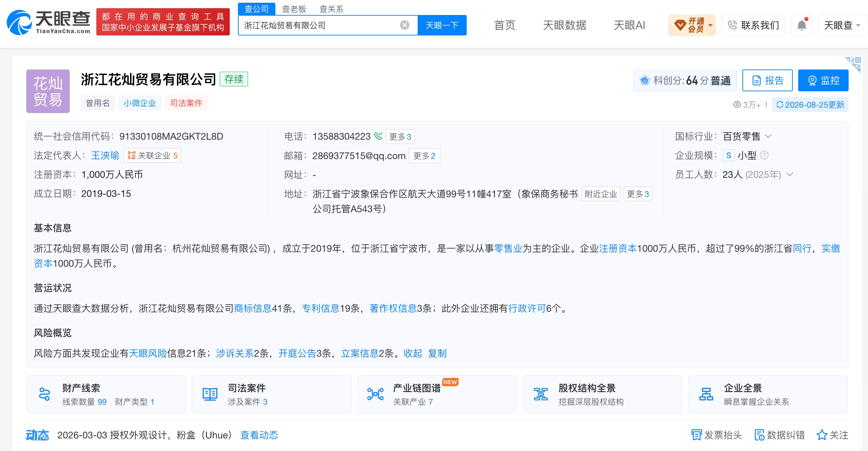
Task: Click the 监控 monitor button
Action: tap(823, 80)
